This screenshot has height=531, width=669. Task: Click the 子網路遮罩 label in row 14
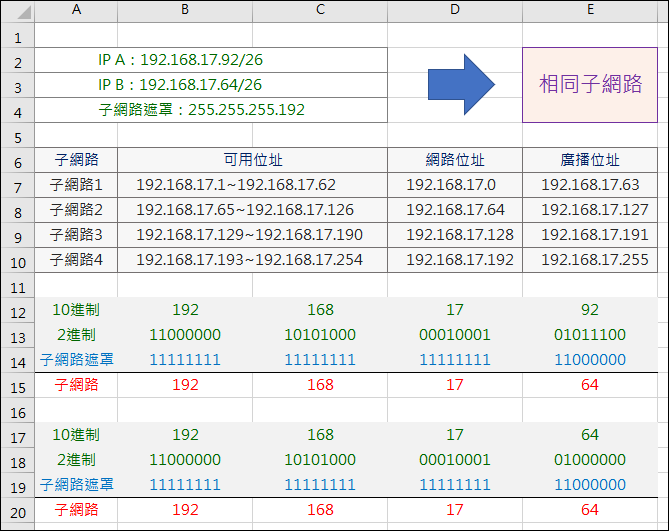point(76,360)
